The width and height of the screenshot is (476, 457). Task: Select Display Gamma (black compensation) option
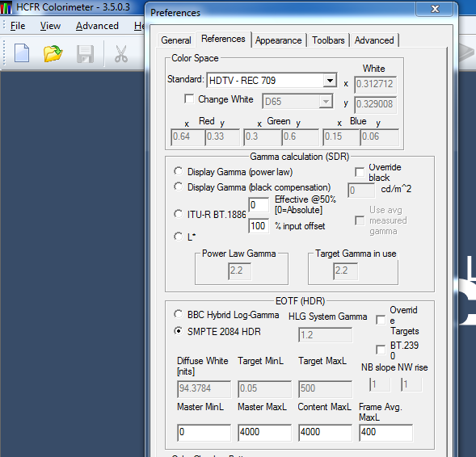click(x=178, y=187)
